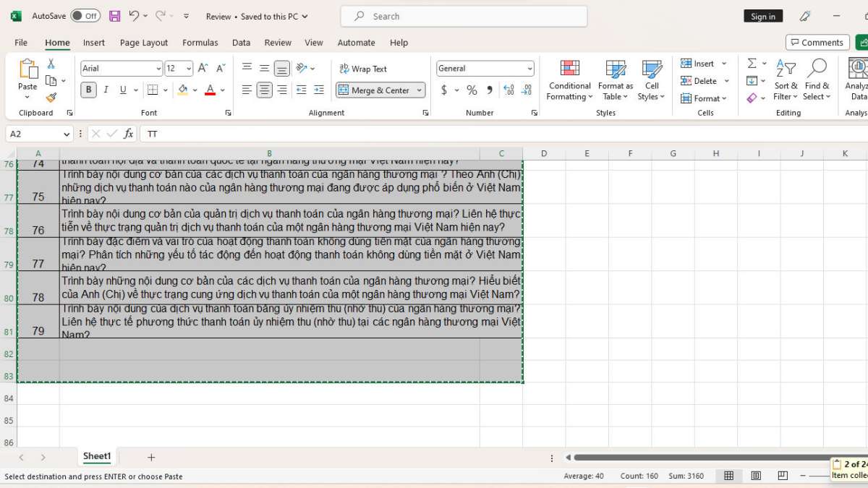Decrease font size with the smaller A icon
The image size is (868, 488).
tap(219, 69)
